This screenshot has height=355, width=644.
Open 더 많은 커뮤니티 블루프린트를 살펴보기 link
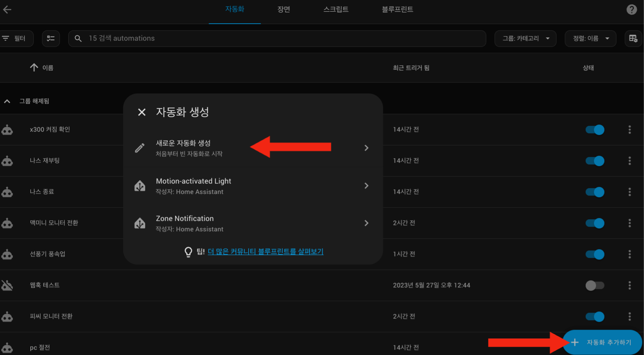point(265,252)
